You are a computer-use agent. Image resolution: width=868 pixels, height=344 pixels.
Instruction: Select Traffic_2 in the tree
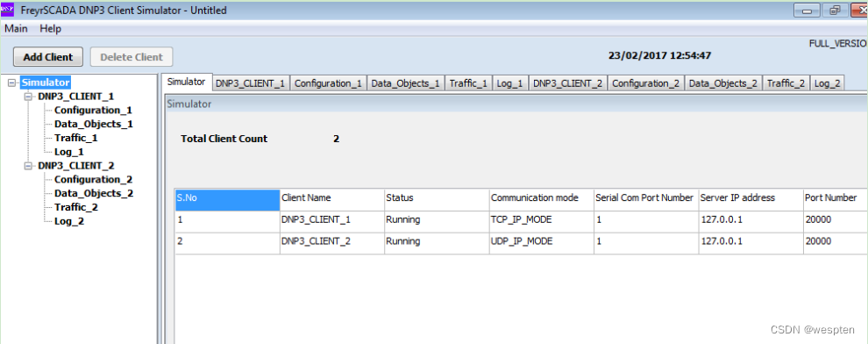click(75, 207)
